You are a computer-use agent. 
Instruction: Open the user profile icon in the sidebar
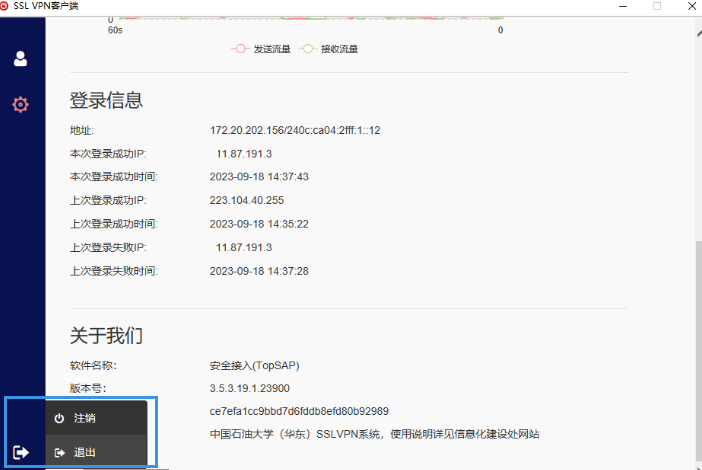(20, 58)
